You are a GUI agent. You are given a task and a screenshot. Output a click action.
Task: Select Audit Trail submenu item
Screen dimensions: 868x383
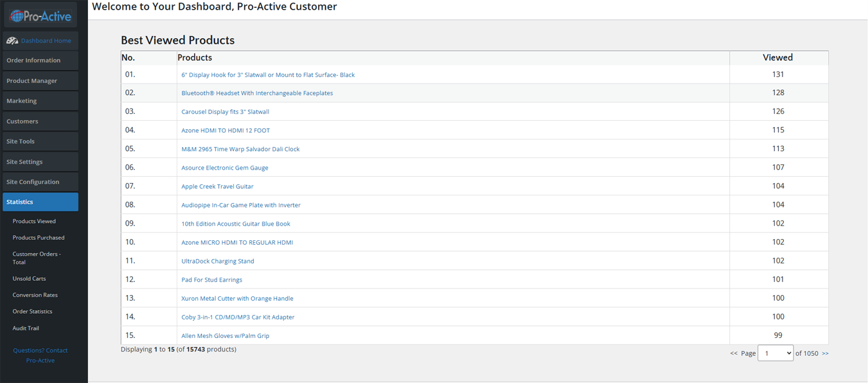[x=26, y=328]
